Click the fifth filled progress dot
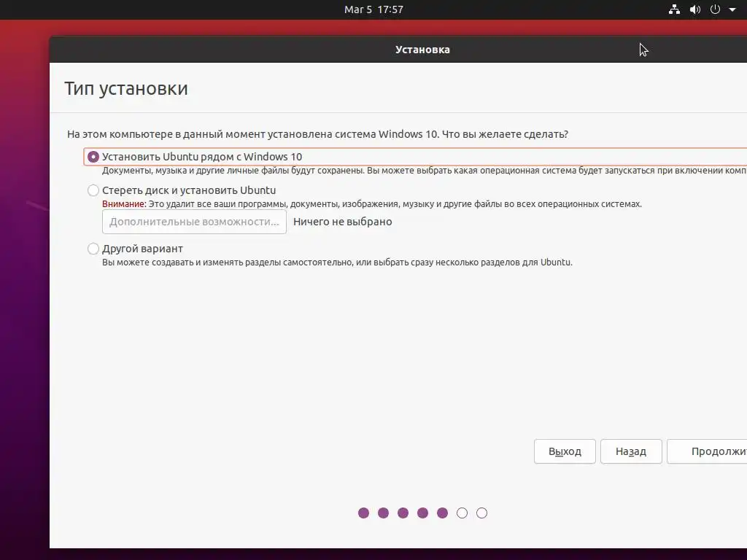Viewport: 747px width, 560px height. 442,513
